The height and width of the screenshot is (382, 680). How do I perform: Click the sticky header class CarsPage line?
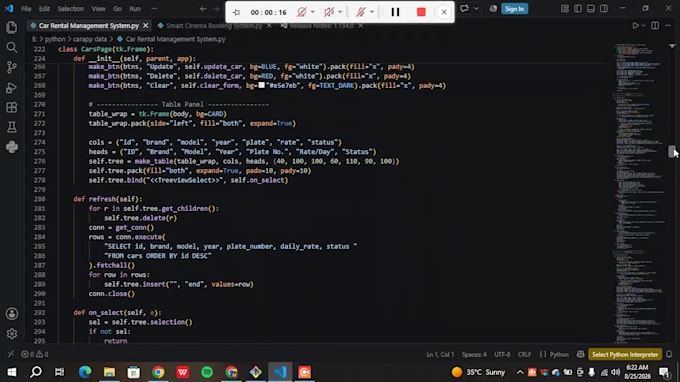[x=106, y=49]
